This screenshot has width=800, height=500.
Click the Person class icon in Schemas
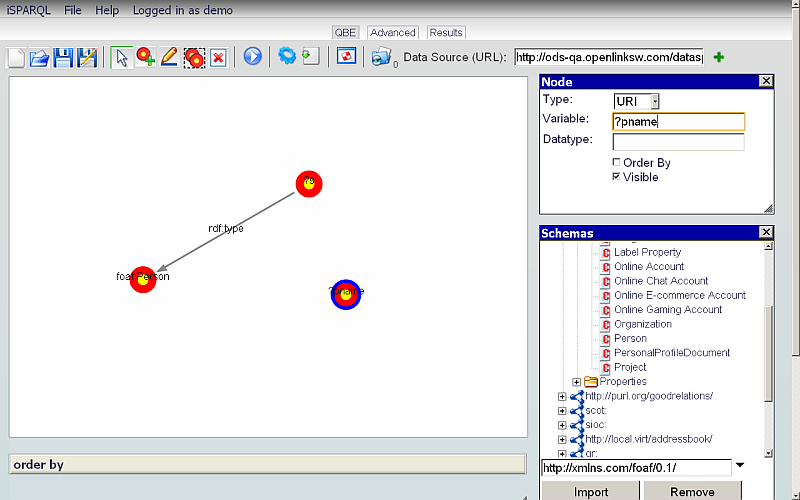(606, 339)
